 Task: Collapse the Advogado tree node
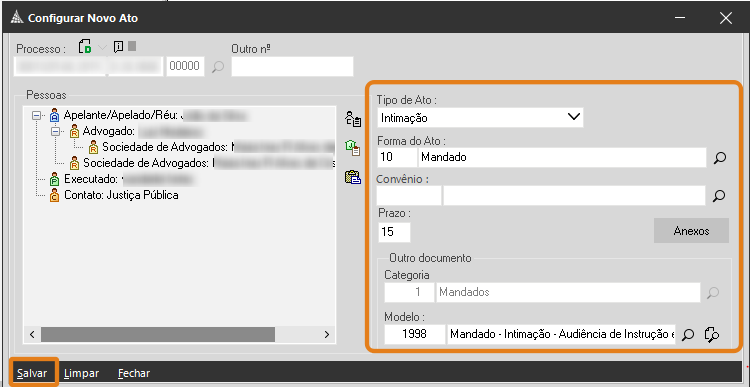[55, 131]
